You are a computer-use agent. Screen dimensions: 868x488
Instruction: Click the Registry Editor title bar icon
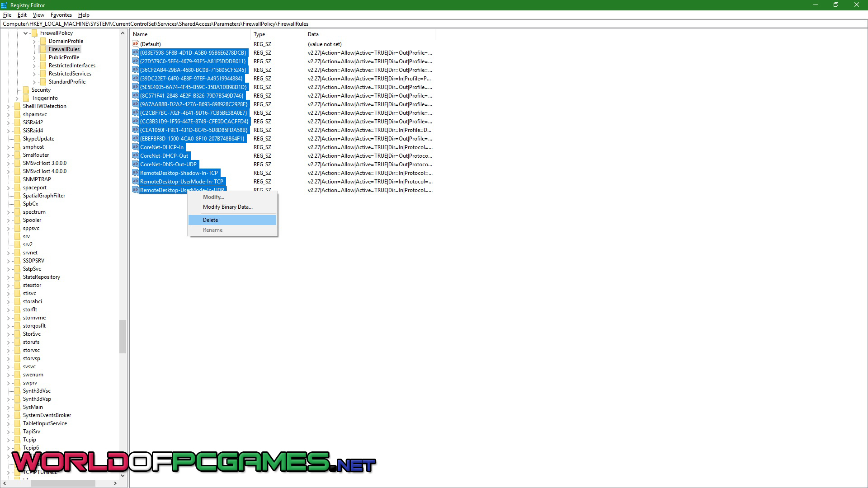[4, 5]
